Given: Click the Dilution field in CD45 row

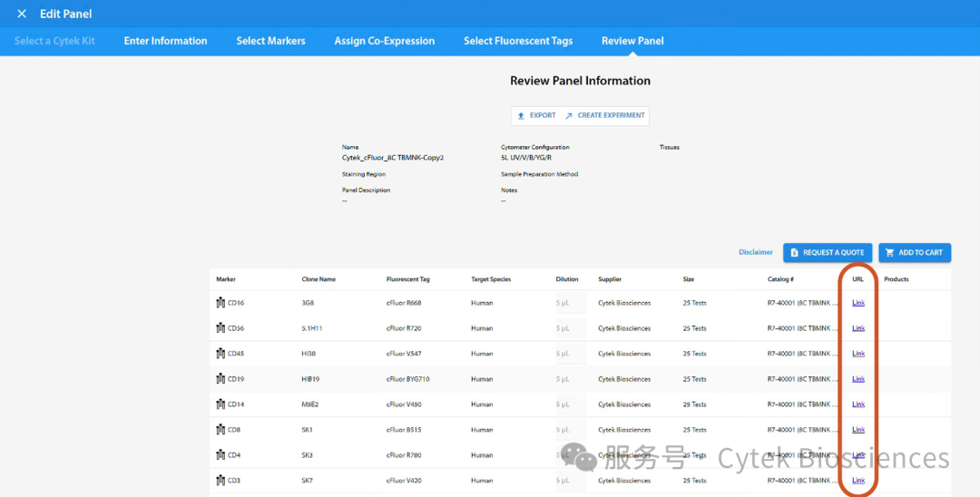Looking at the screenshot, I should click(x=563, y=354).
